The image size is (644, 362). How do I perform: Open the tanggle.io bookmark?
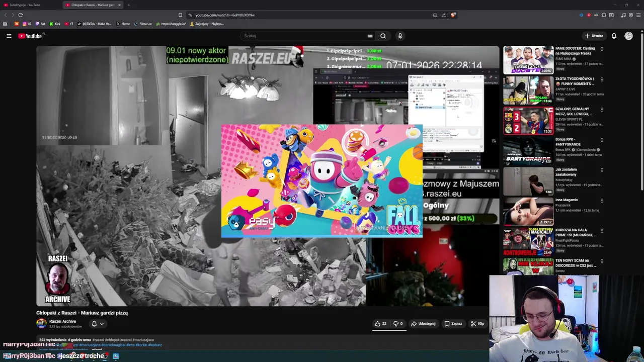pyautogui.click(x=171, y=24)
